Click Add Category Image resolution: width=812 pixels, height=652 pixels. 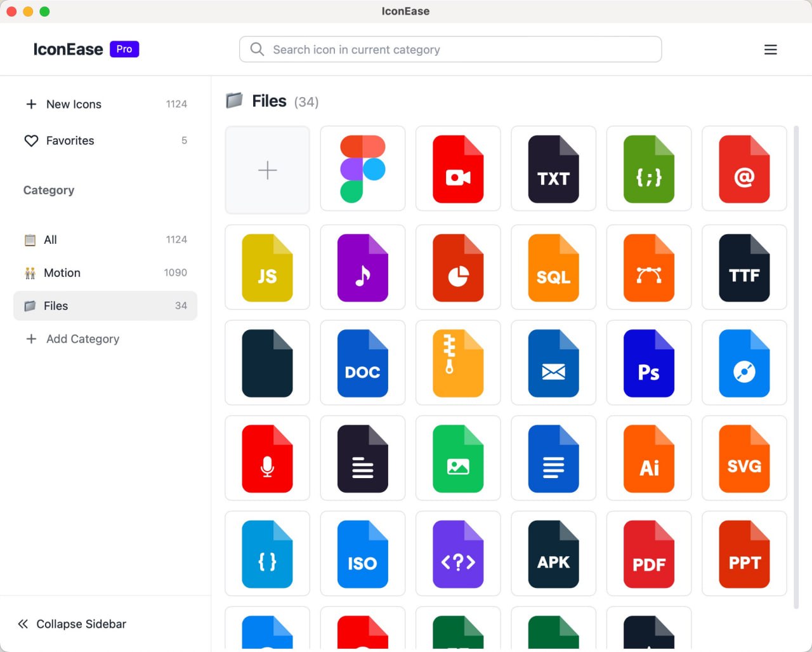(x=82, y=339)
